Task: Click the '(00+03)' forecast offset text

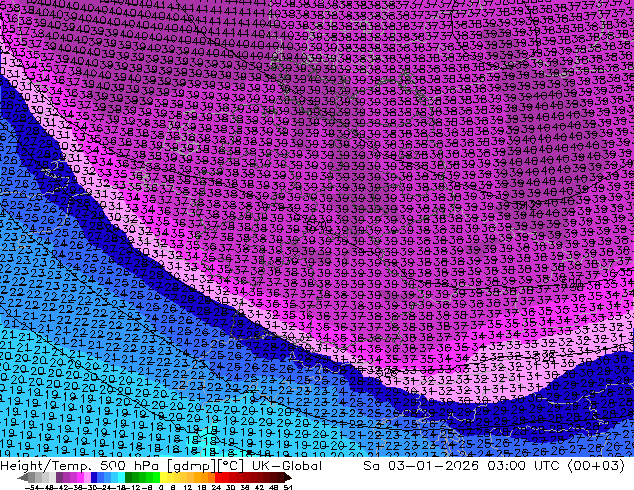Action: click(x=596, y=466)
